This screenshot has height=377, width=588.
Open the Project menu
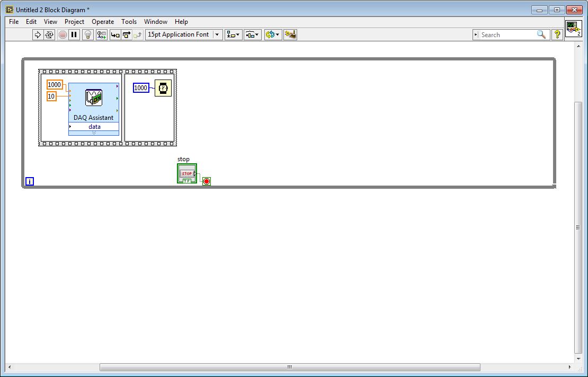click(74, 22)
